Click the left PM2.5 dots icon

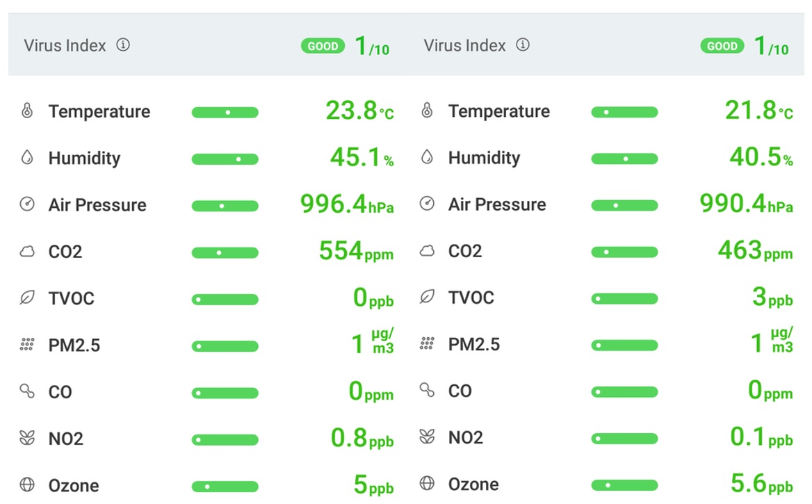(x=27, y=344)
